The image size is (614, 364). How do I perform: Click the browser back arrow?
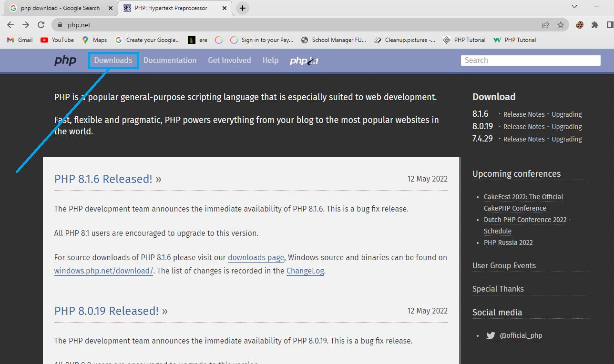click(x=10, y=25)
